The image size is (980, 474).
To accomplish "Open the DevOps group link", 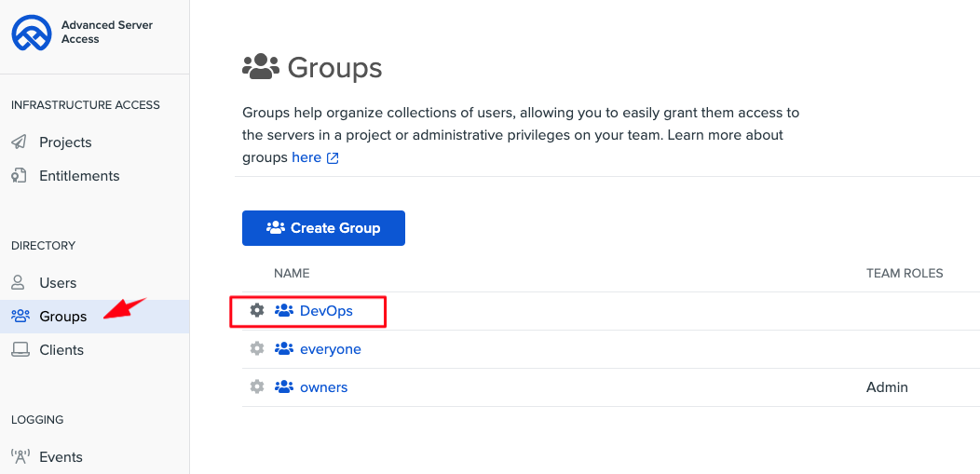I will 326,311.
